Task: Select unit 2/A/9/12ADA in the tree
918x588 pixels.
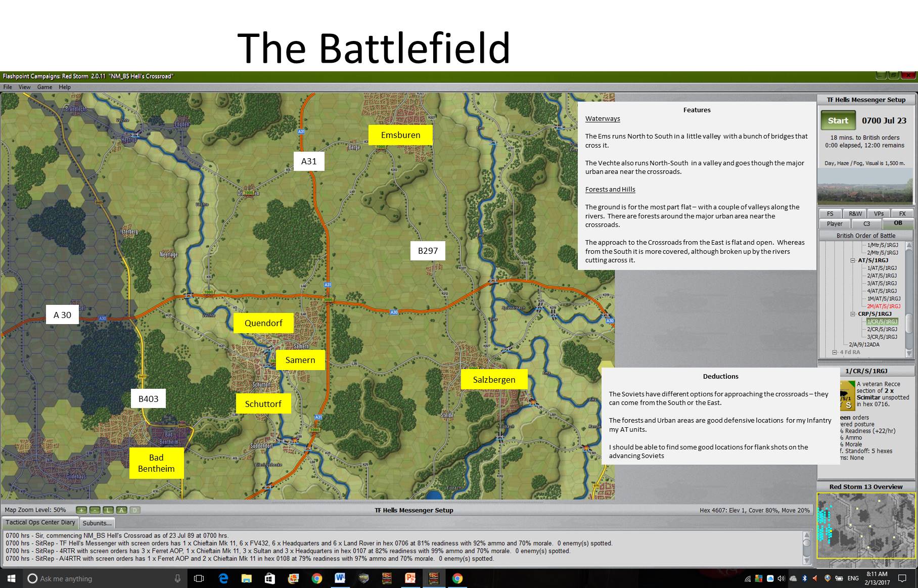Action: click(x=864, y=345)
